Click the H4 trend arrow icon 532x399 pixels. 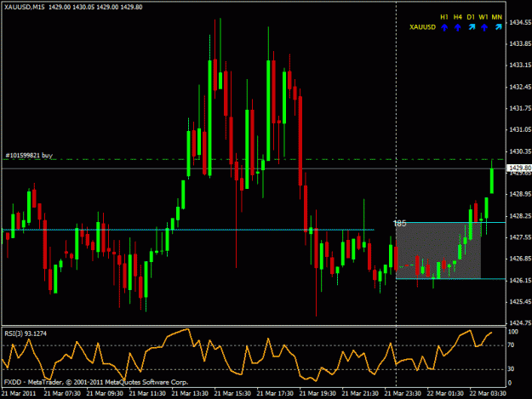point(458,27)
